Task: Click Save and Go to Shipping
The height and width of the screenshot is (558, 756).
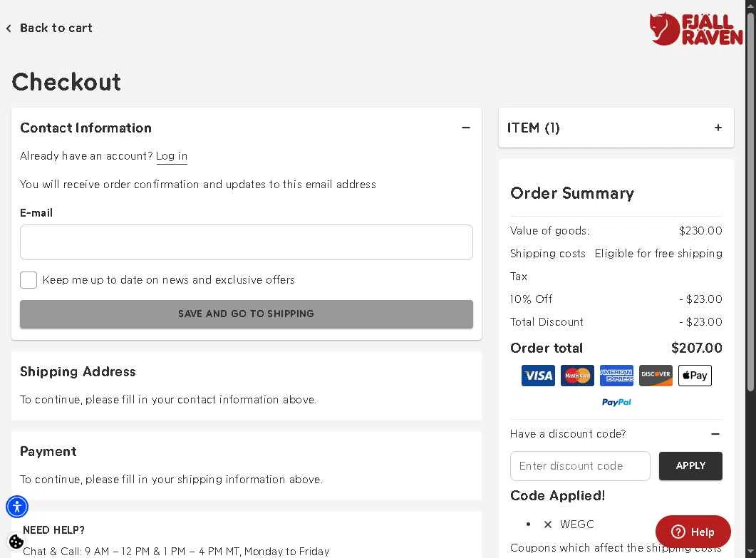Action: tap(247, 314)
